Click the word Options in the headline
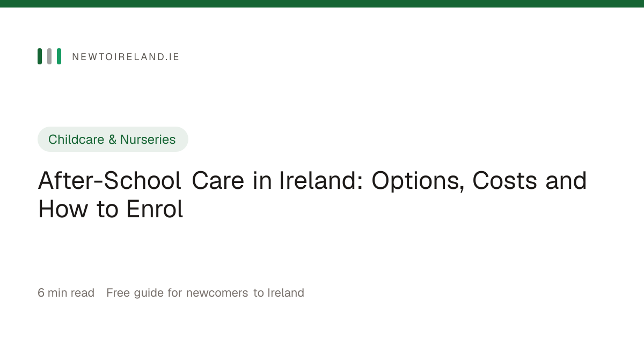 [418, 182]
